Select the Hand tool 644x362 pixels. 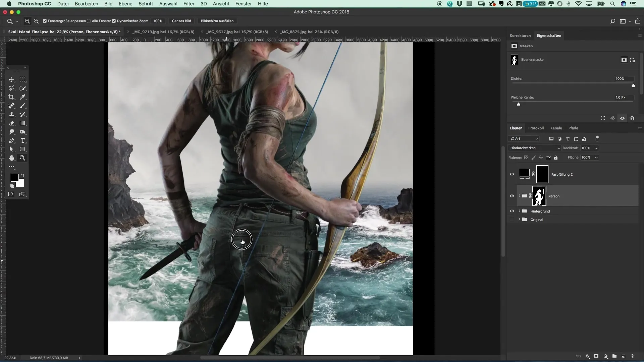11,158
